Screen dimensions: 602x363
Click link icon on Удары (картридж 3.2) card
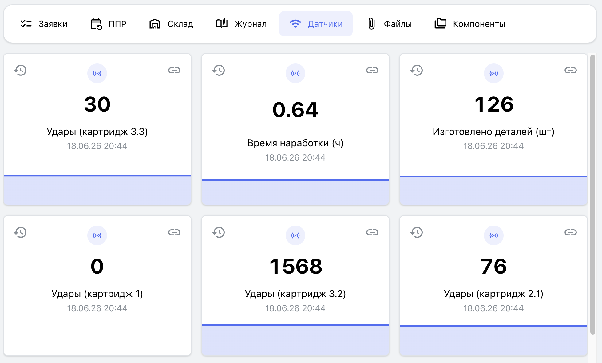[372, 232]
